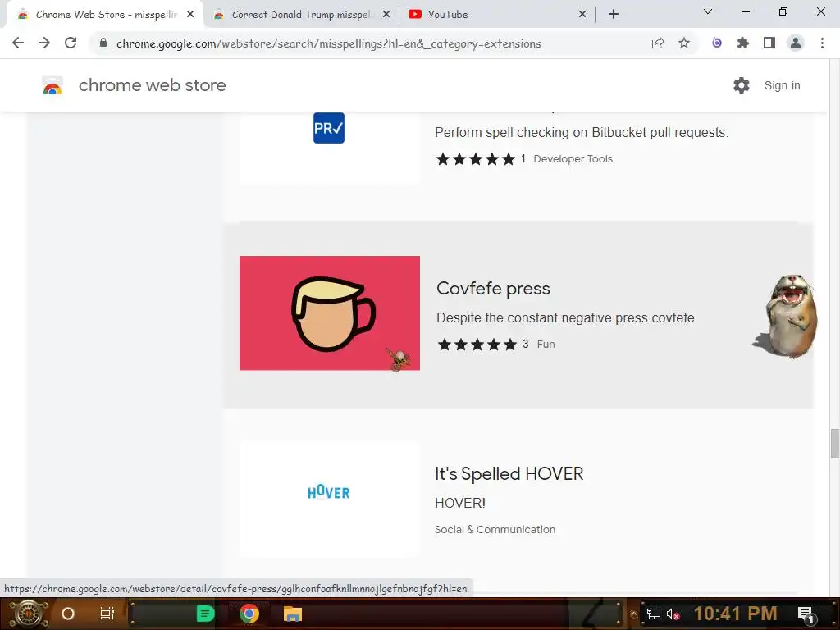Click the page vertical scrollbar thumb
This screenshot has height=630, width=840.
tap(834, 443)
